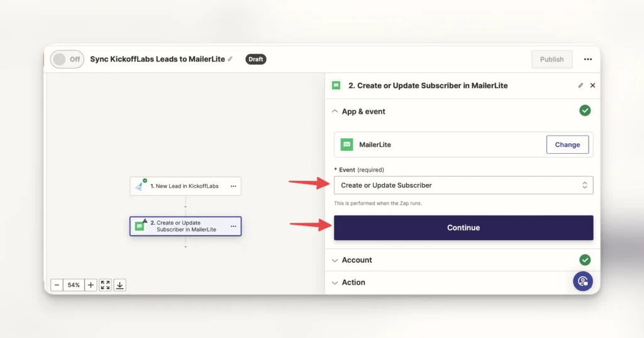Rename step 2 with the panel pencil icon
The width and height of the screenshot is (644, 338).
[x=580, y=85]
